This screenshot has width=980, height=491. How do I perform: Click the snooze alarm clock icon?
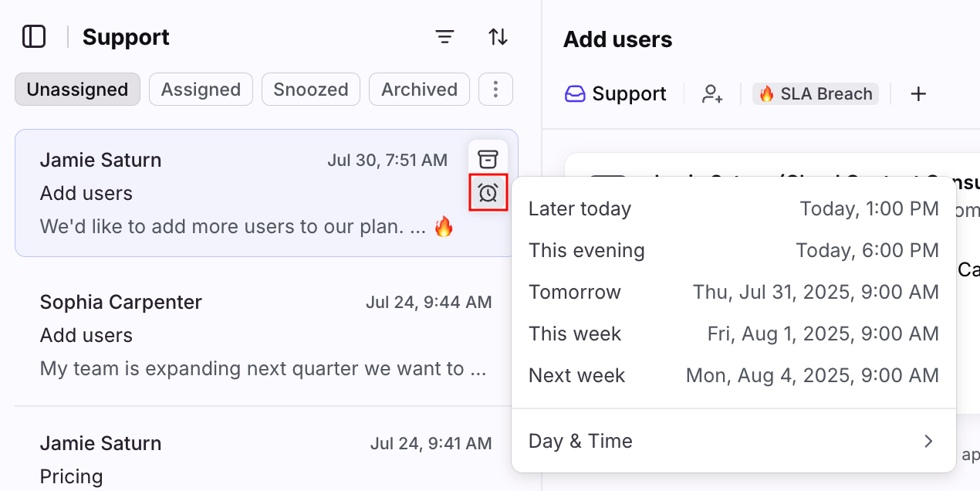coord(488,192)
